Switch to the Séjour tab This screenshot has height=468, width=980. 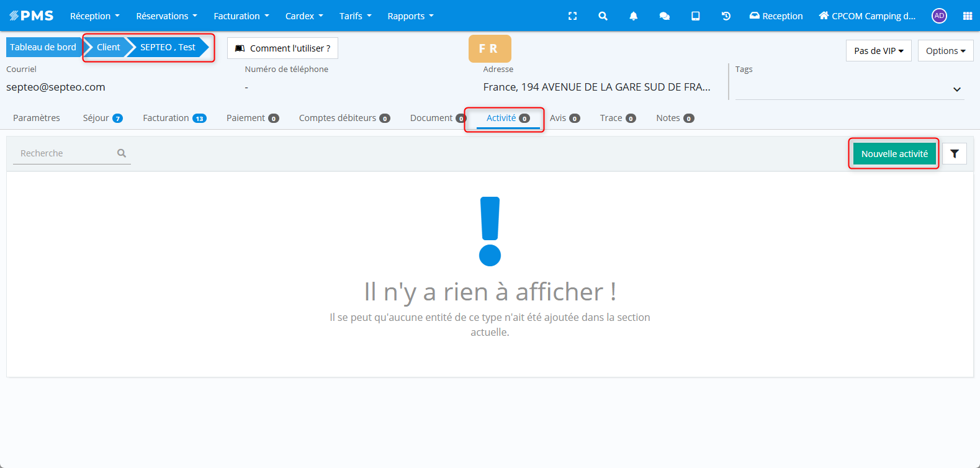[102, 118]
